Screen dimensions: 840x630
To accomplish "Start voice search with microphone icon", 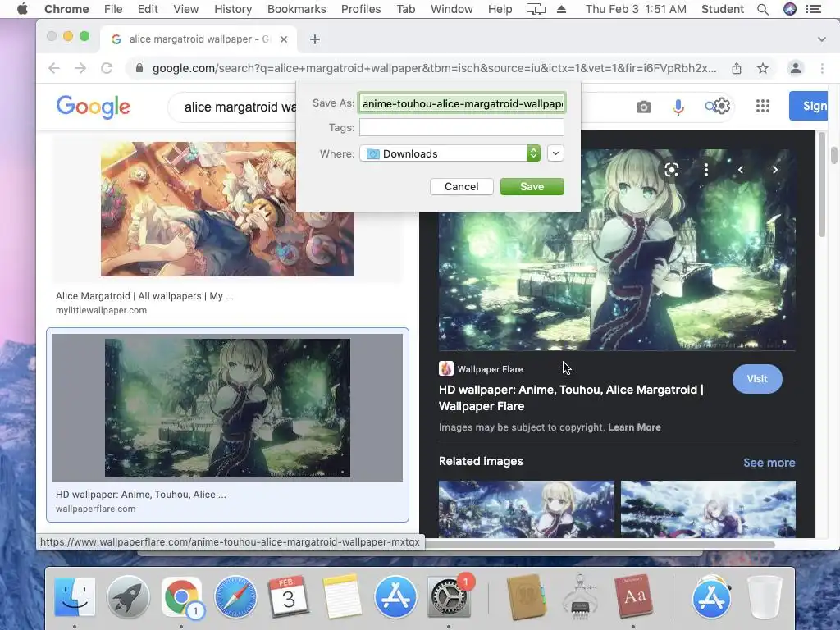I will [678, 107].
